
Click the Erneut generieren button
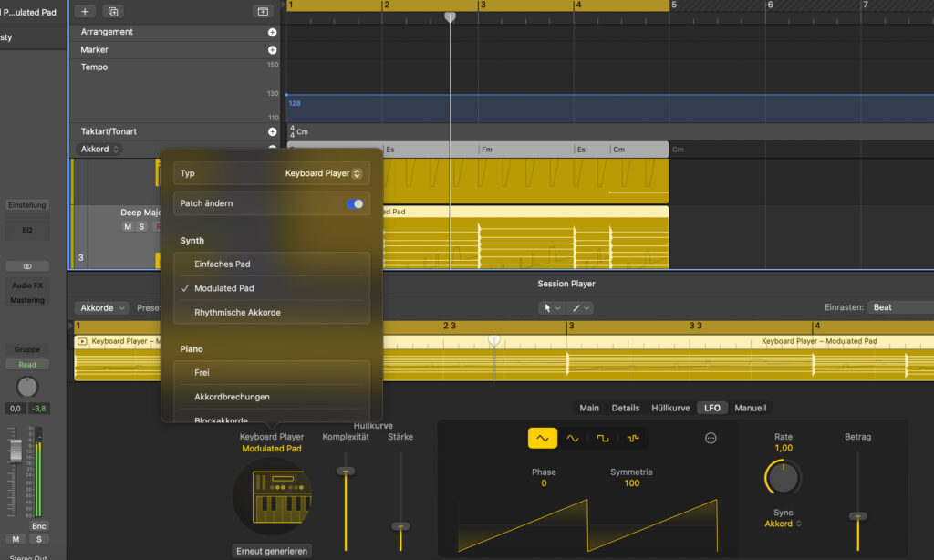(x=273, y=551)
